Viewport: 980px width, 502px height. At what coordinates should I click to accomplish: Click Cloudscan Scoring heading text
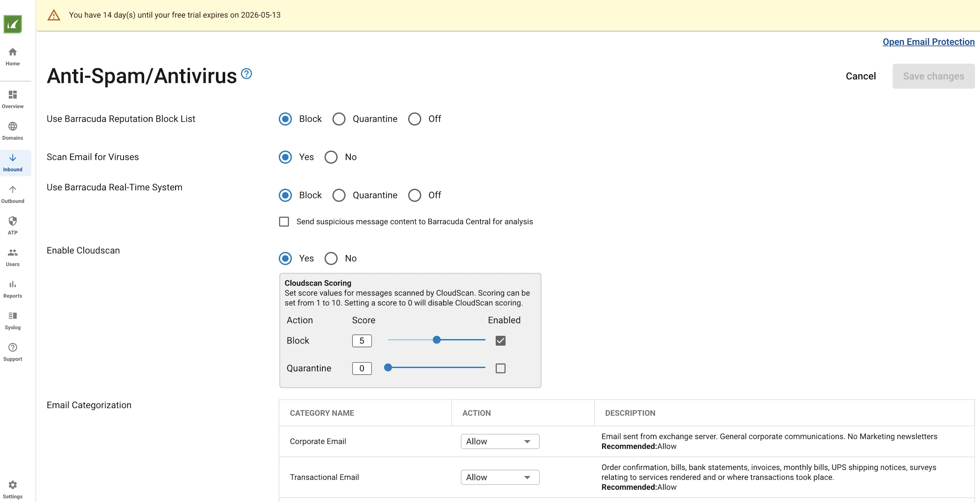point(318,283)
